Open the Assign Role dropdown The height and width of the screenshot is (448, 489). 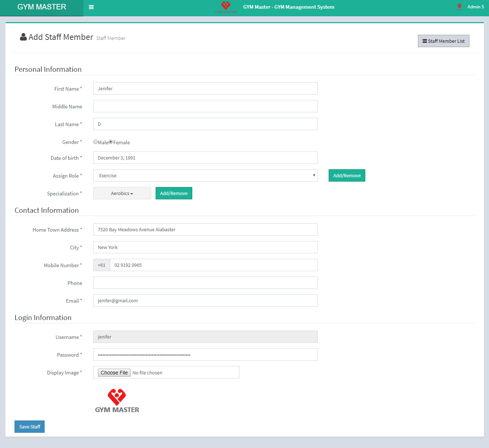point(205,175)
